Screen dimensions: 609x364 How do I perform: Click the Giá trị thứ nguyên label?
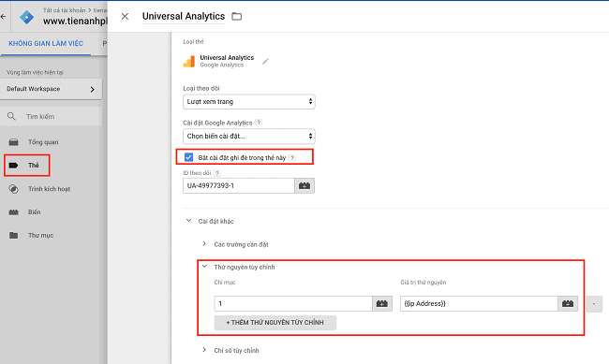[x=423, y=282]
